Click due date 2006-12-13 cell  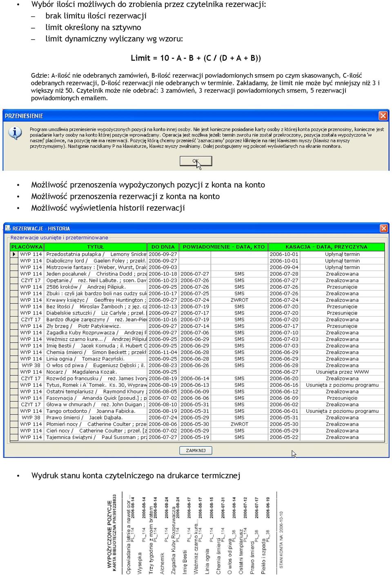[x=163, y=306]
